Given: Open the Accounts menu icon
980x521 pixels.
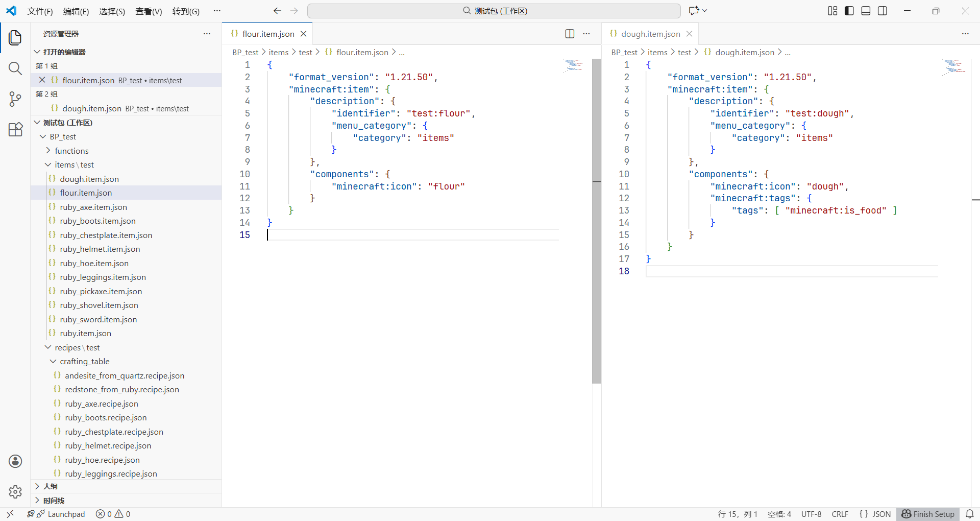Looking at the screenshot, I should tap(15, 461).
